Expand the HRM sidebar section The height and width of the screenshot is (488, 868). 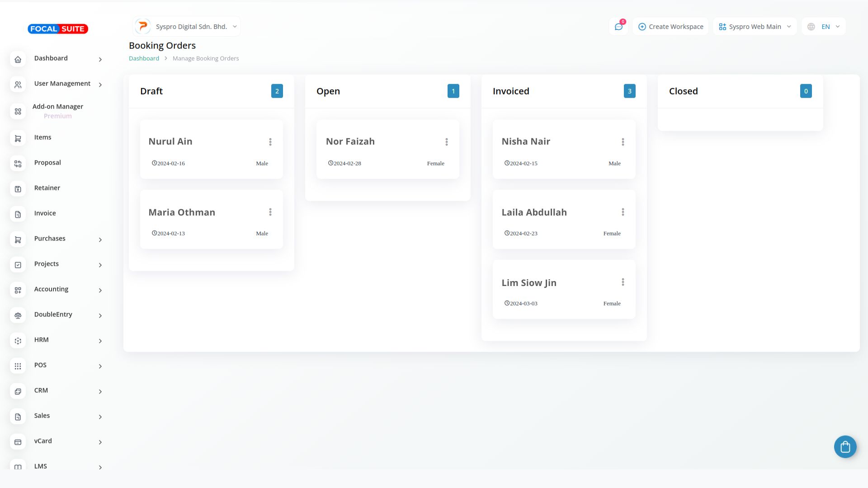(42, 340)
